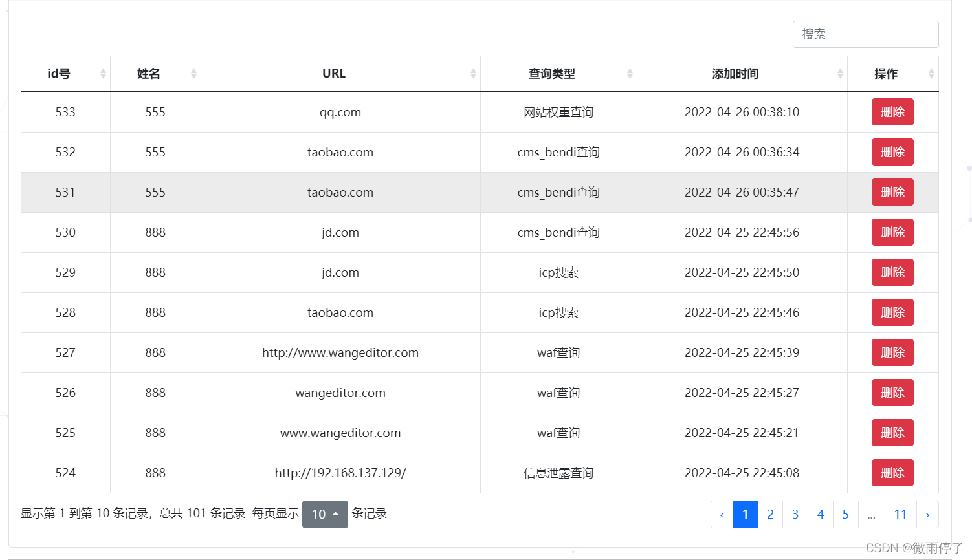Viewport: 972px width, 560px height.
Task: Go to page 2 of results
Action: [x=770, y=514]
